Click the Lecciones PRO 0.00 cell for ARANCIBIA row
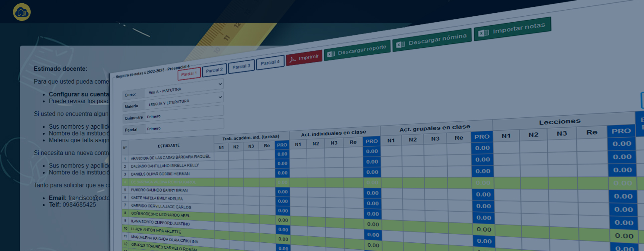The height and width of the screenshot is (251, 644). coord(621,144)
